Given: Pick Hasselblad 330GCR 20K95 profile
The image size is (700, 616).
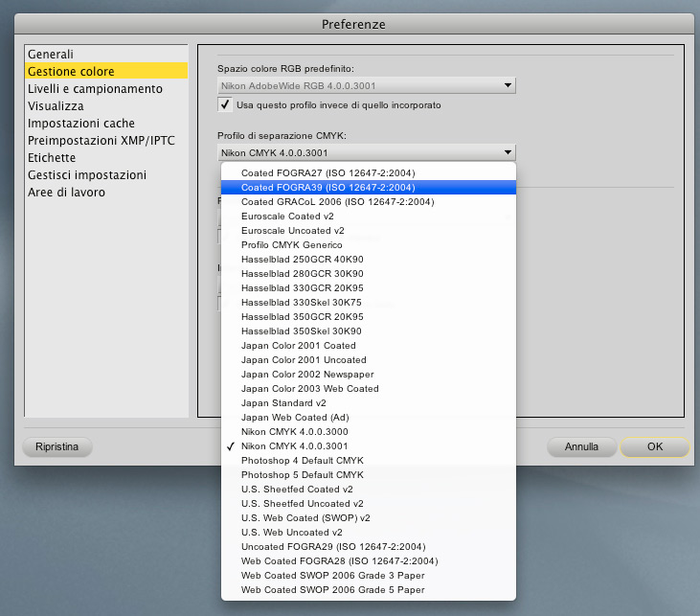Looking at the screenshot, I should [369, 287].
